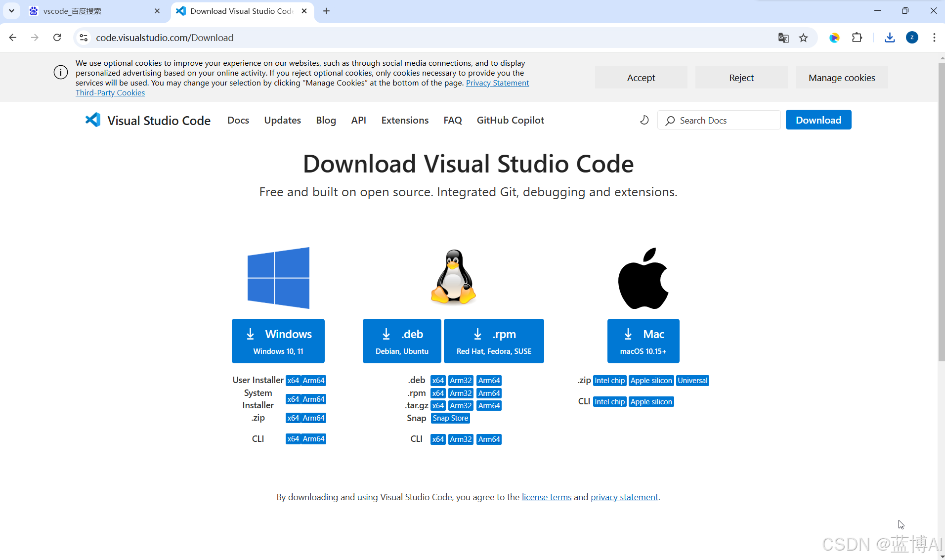This screenshot has width=945, height=560.
Task: Select Linux .rpm Arm64
Action: 489,393
